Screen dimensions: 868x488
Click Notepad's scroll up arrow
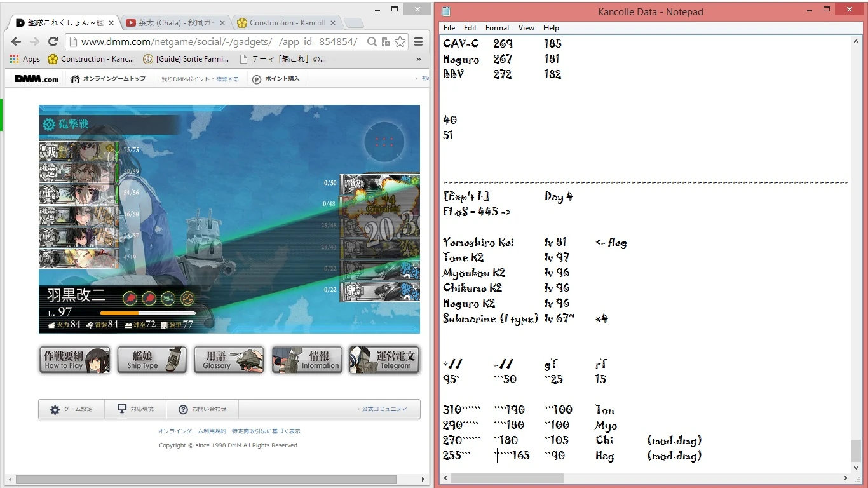(x=857, y=41)
